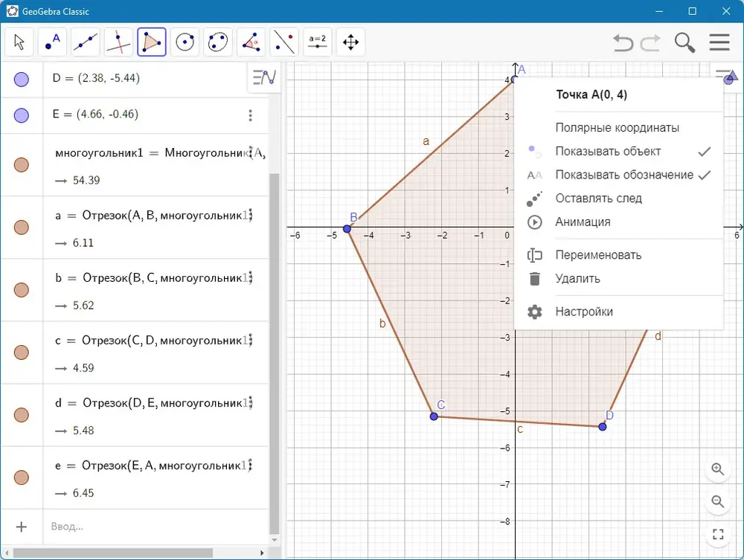
Task: Select the Angle tool
Action: [x=251, y=42]
